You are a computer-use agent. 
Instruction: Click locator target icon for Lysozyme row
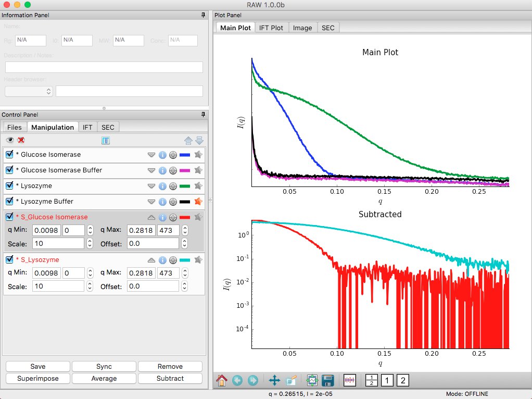point(173,186)
